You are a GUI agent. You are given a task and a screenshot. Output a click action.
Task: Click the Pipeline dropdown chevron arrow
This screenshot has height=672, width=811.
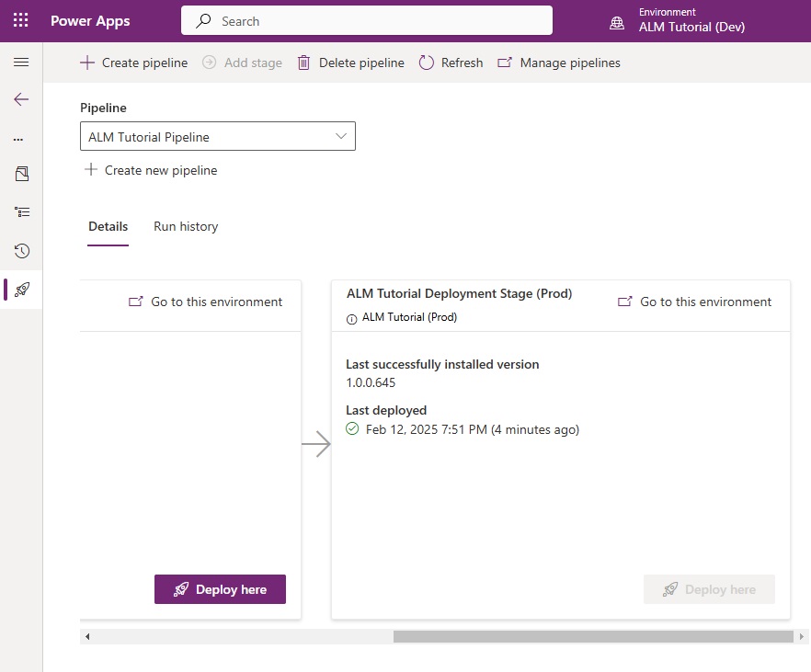(341, 136)
